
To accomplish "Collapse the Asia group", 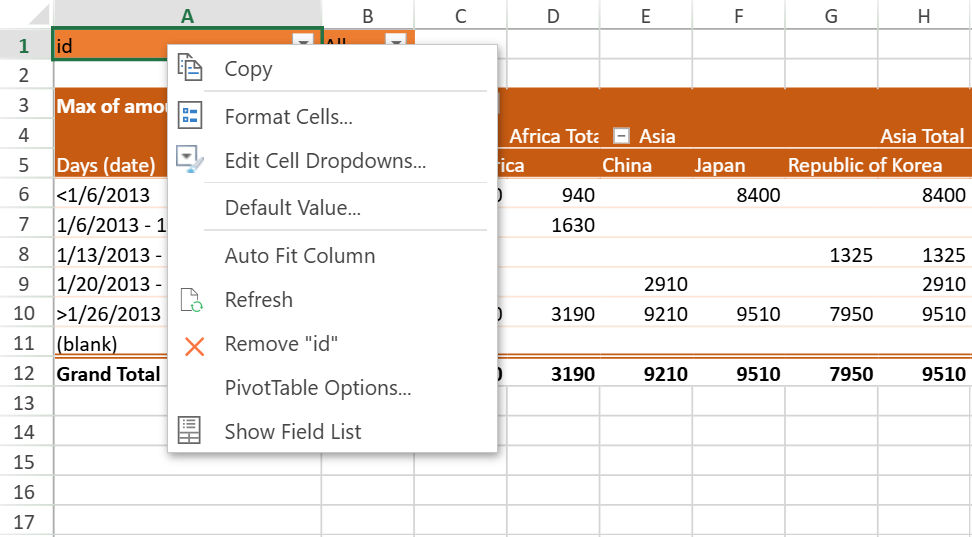I will click(621, 136).
